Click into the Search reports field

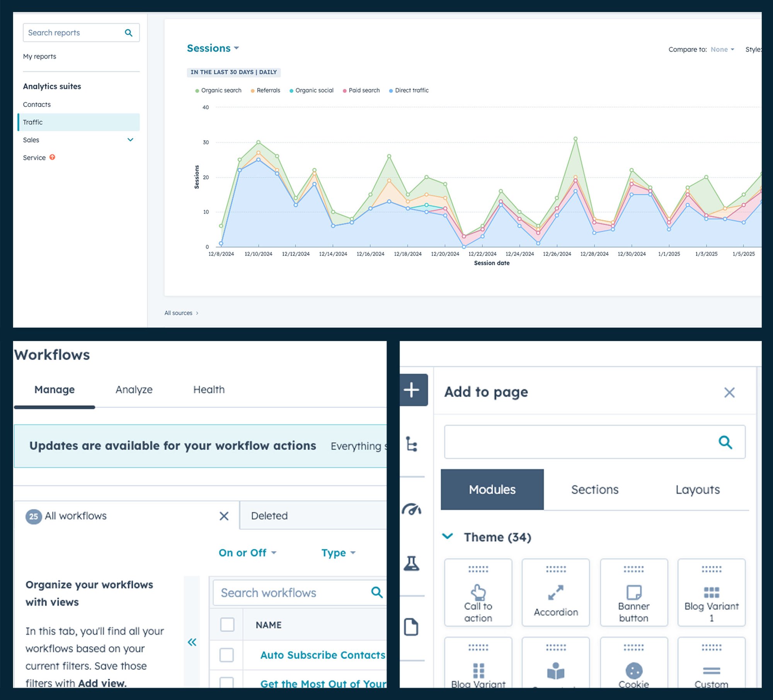pos(81,33)
